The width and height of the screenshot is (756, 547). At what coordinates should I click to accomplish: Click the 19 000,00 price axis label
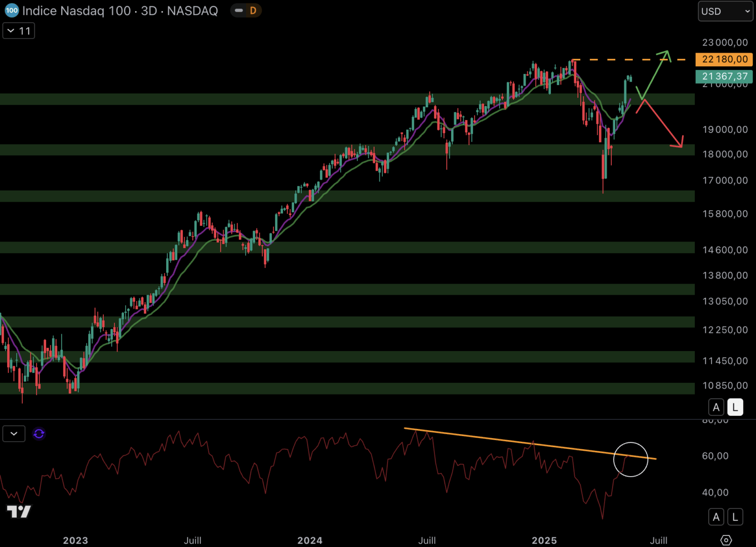pos(725,130)
